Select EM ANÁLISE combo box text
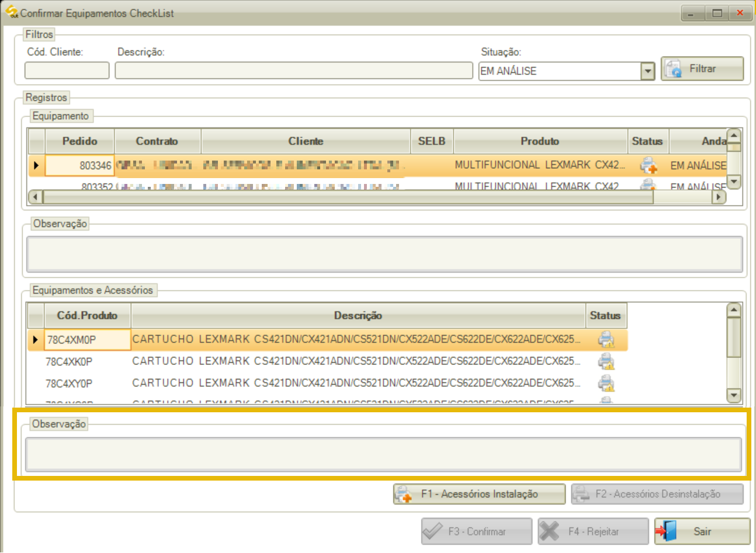Viewport: 756px width, 553px height. pos(508,71)
